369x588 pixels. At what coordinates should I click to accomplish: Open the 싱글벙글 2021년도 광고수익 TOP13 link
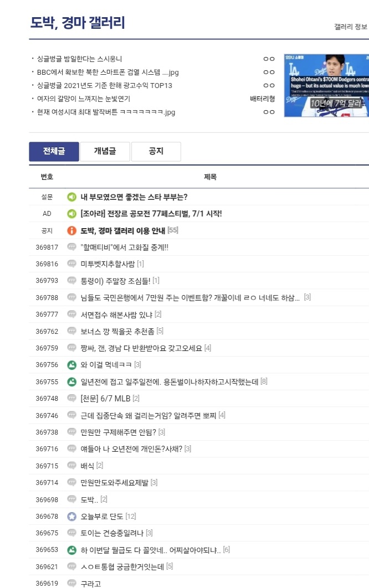(x=104, y=85)
